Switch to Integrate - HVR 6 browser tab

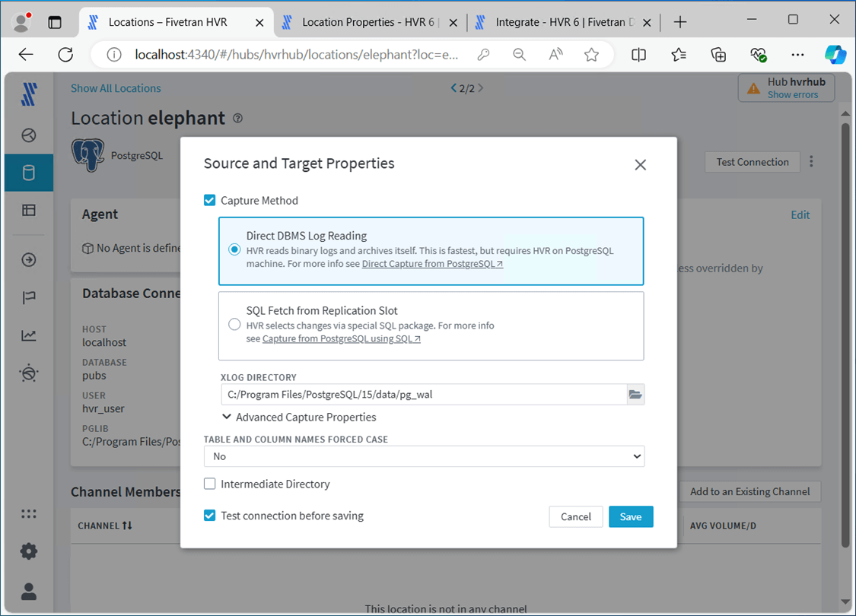point(565,22)
